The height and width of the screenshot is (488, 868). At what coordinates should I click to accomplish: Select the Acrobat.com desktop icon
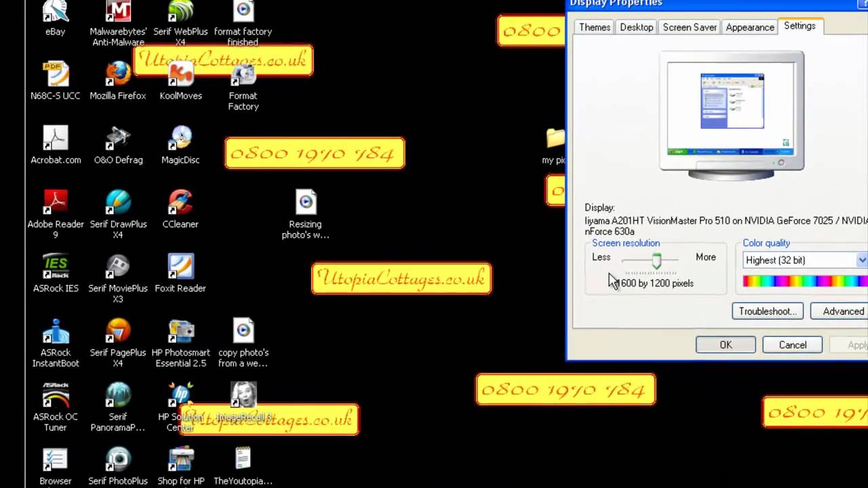(x=56, y=145)
